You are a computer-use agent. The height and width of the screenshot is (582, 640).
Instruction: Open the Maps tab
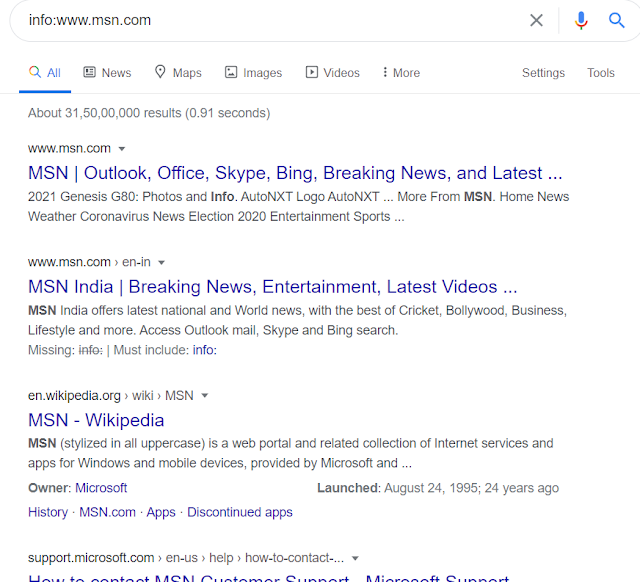coord(178,73)
